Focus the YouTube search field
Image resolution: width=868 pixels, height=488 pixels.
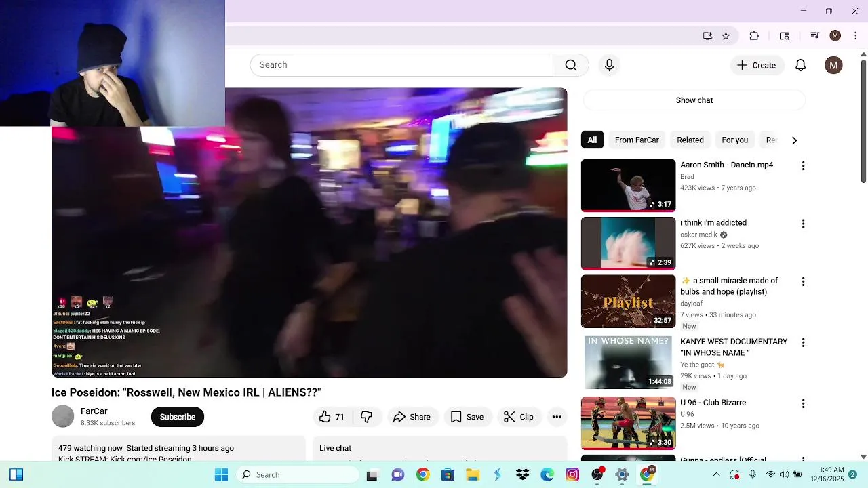(401, 65)
